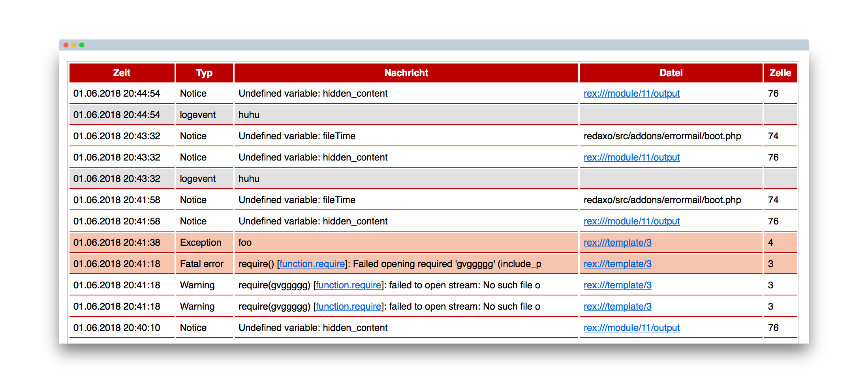The width and height of the screenshot is (868, 383).
Task: Click the Zeit column header
Action: click(x=122, y=73)
